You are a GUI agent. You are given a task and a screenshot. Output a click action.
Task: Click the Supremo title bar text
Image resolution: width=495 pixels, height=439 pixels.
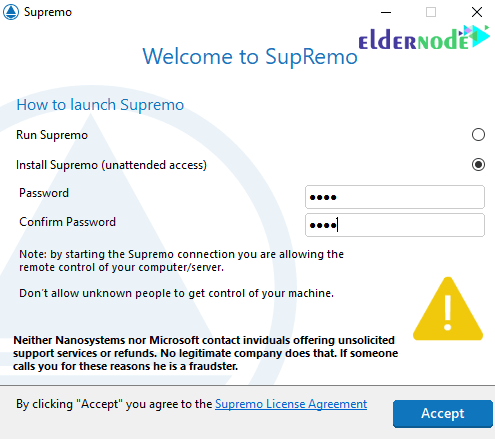pos(48,12)
